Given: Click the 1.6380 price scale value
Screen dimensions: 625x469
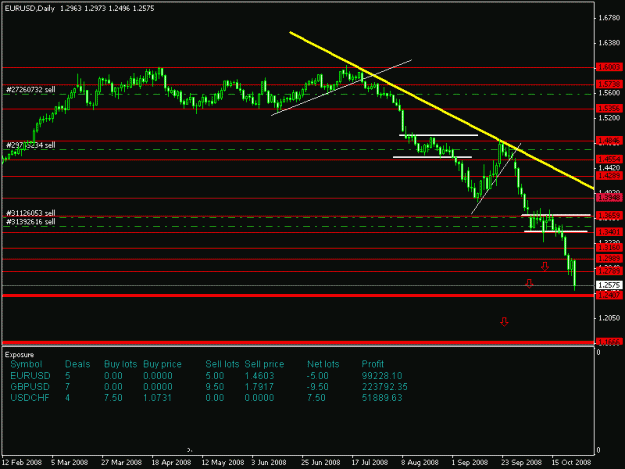Looking at the screenshot, I should pyautogui.click(x=609, y=43).
